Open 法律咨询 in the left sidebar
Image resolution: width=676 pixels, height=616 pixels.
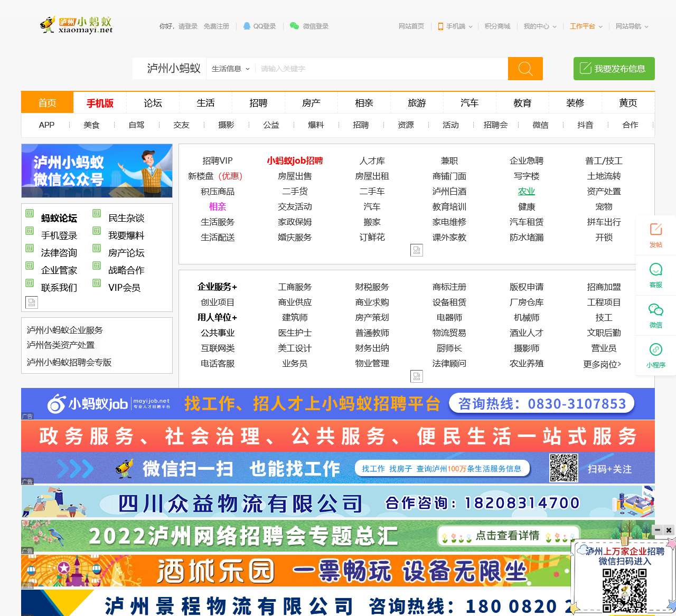pos(59,253)
